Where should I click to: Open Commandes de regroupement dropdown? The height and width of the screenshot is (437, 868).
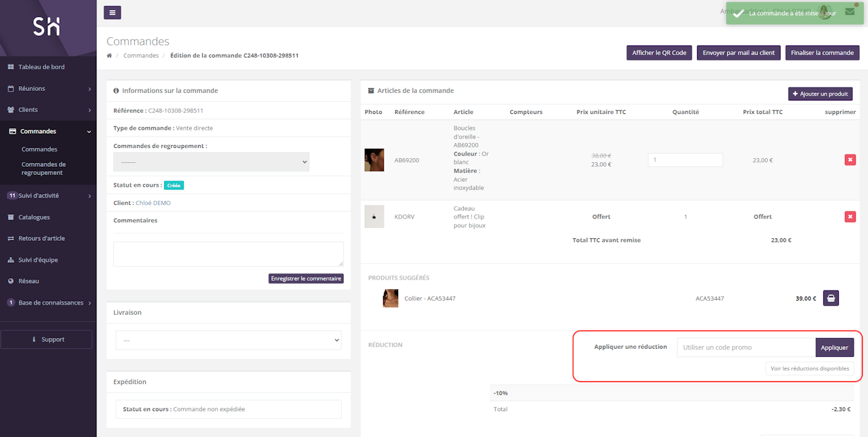(211, 162)
